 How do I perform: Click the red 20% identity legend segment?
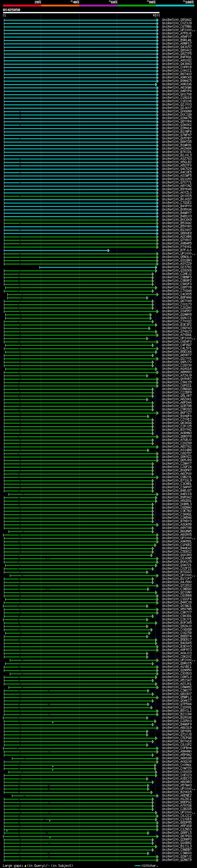(22, 6)
